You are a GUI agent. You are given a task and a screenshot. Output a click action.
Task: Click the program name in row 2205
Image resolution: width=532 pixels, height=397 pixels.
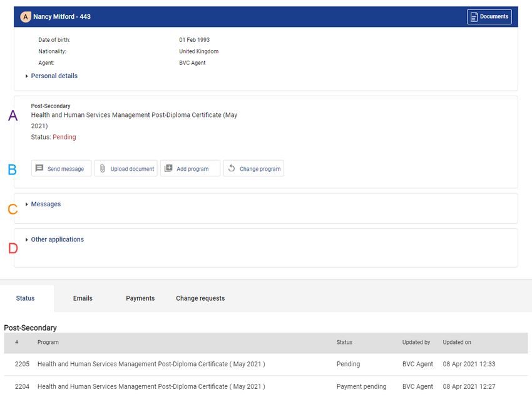tap(151, 364)
